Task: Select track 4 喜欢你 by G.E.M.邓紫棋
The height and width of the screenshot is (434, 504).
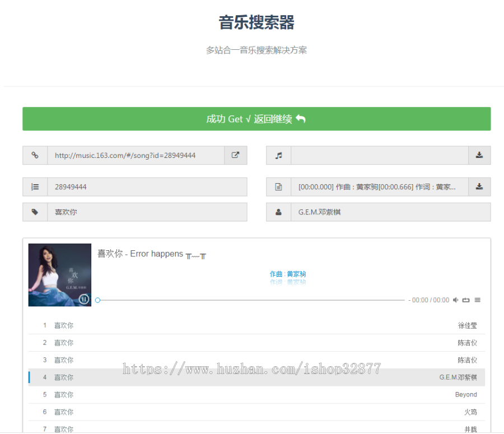Action: click(256, 377)
